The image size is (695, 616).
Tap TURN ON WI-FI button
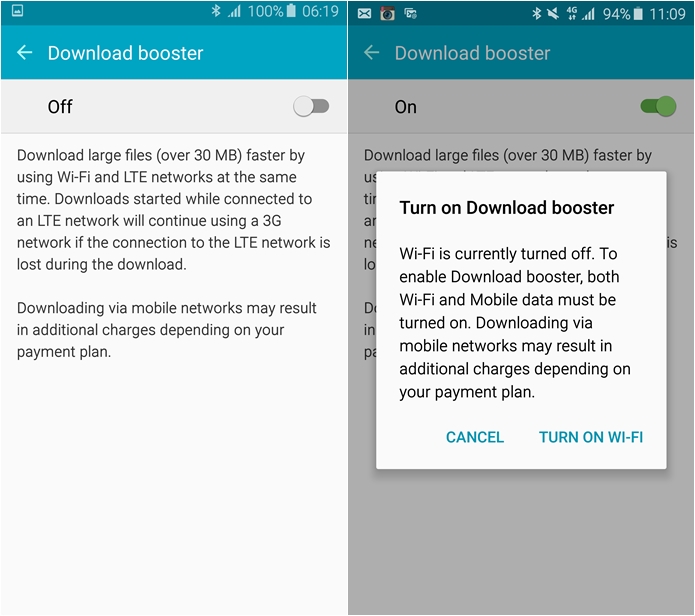pyautogui.click(x=591, y=437)
